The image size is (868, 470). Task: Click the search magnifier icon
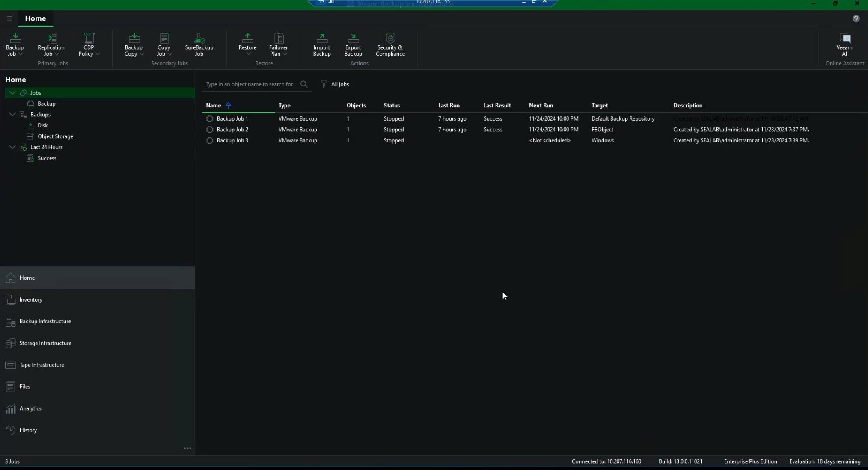pyautogui.click(x=304, y=84)
